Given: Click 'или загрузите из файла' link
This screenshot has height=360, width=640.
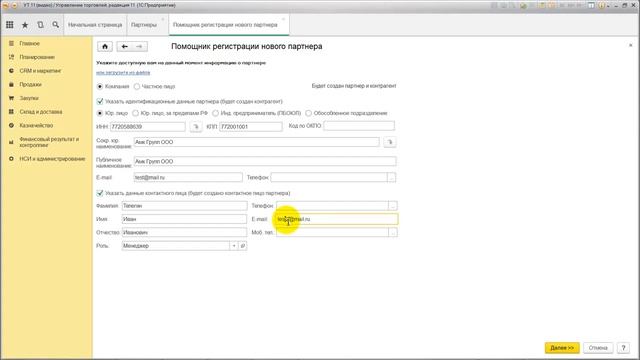Looking at the screenshot, I should (x=123, y=73).
